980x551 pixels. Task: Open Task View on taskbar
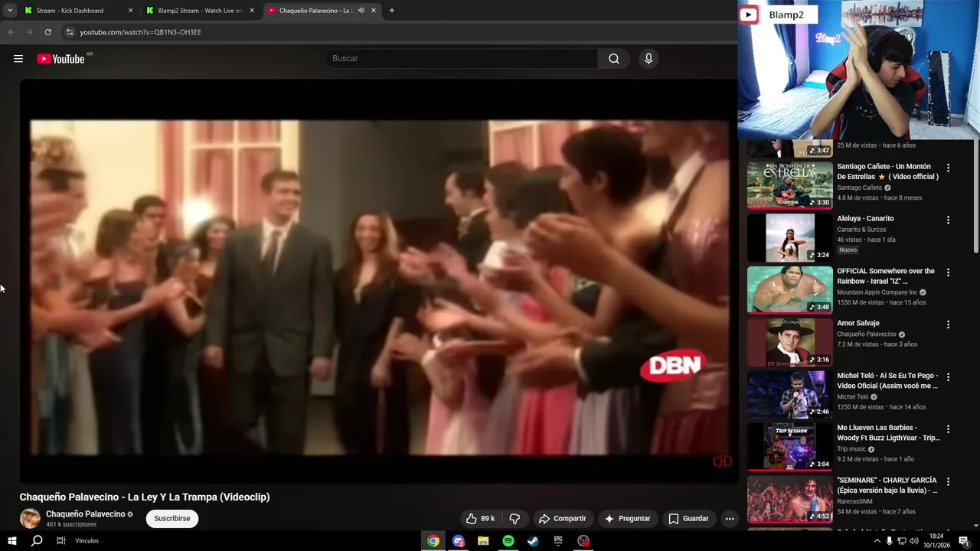click(60, 541)
